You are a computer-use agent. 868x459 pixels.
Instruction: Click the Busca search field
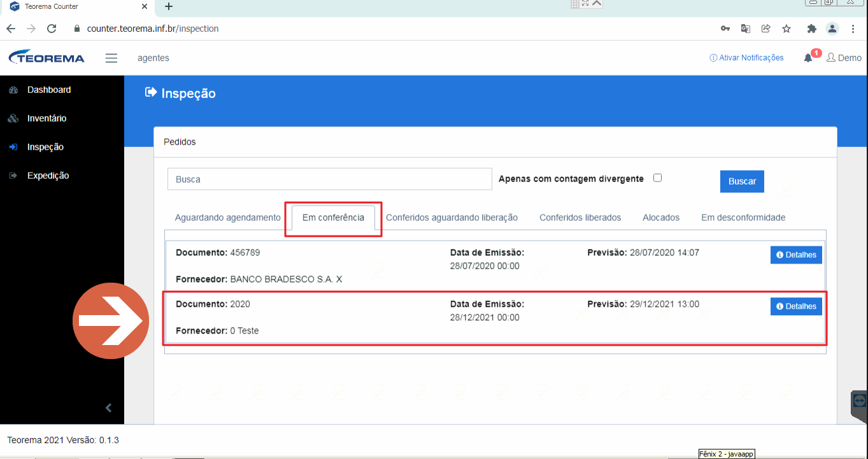pos(330,179)
